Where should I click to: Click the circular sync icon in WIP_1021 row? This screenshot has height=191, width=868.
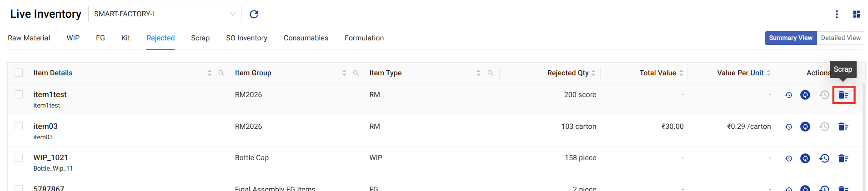[x=805, y=158]
